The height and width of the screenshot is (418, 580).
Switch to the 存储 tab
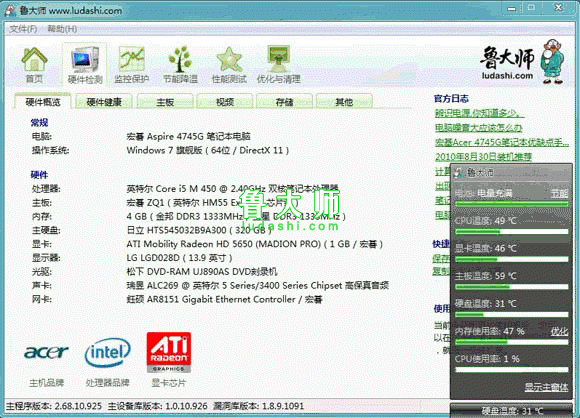click(284, 102)
